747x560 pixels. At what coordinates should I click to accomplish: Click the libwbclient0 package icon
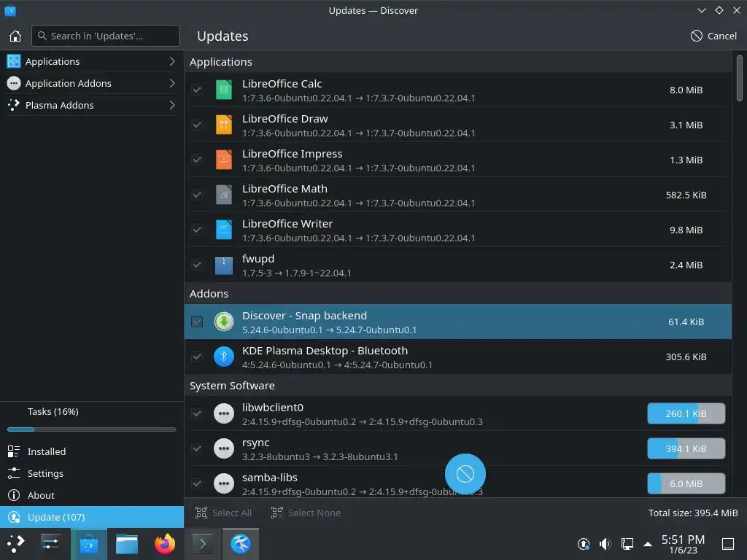[x=223, y=414]
